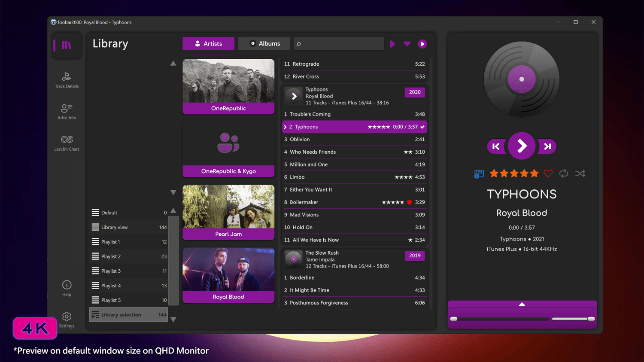Click the Typhoons album play arrow cover
This screenshot has width=644, height=362.
(294, 96)
